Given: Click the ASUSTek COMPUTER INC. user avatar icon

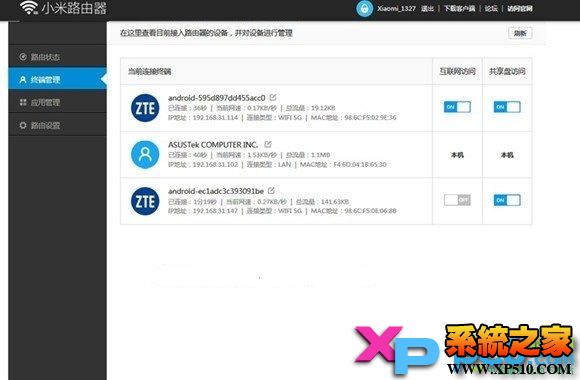Looking at the screenshot, I should [145, 155].
